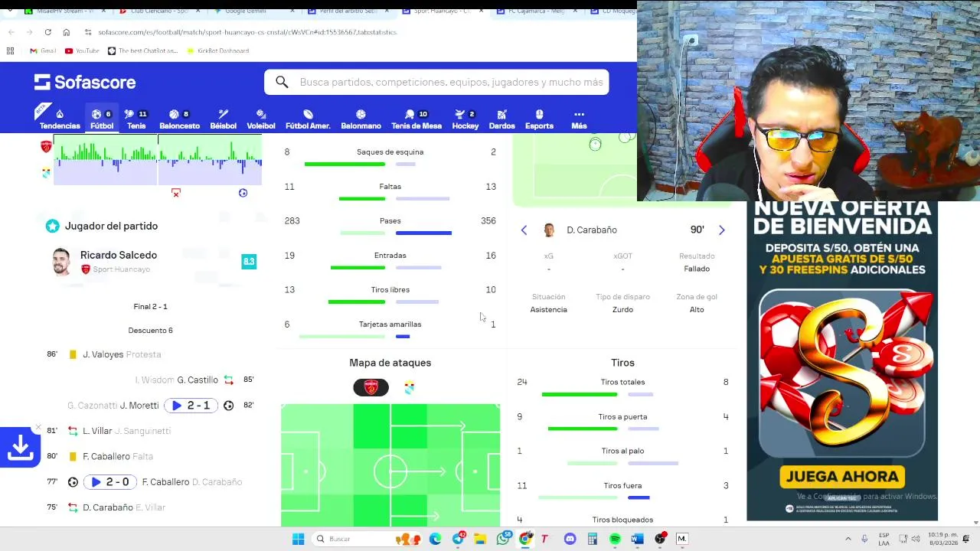Close the download button overlay
This screenshot has height=551, width=980.
click(38, 428)
